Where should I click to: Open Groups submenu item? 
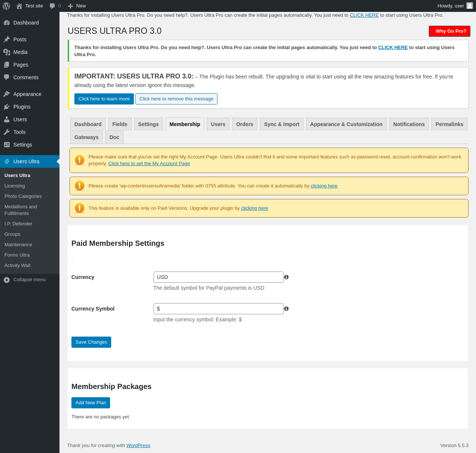pyautogui.click(x=30, y=234)
